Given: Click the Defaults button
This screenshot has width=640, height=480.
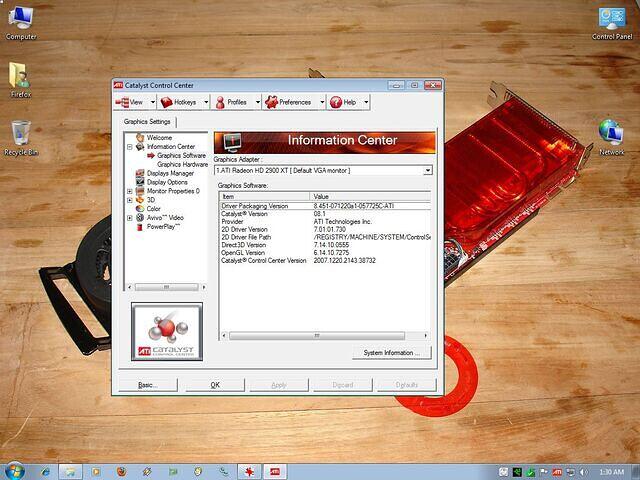Looking at the screenshot, I should (x=407, y=385).
